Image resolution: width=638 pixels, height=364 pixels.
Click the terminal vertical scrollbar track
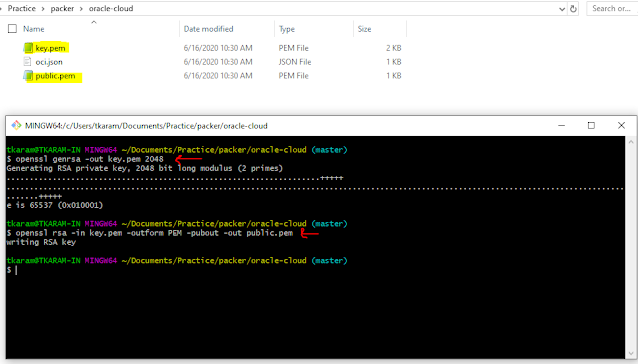631,248
